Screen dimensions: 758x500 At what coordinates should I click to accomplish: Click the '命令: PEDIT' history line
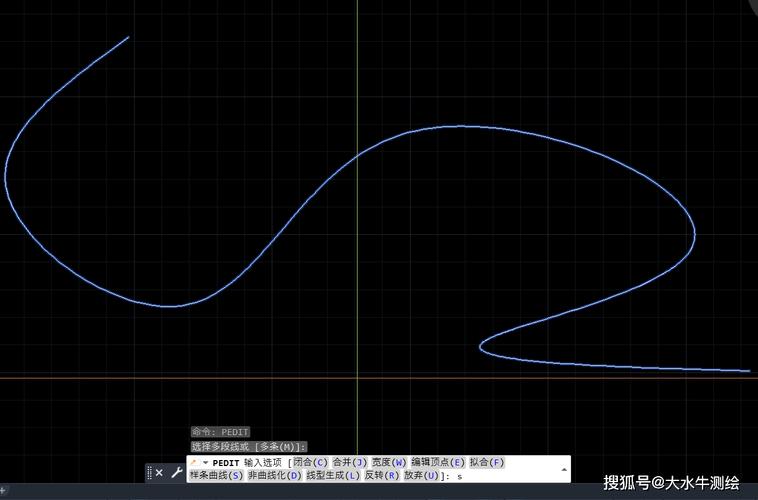coord(220,432)
